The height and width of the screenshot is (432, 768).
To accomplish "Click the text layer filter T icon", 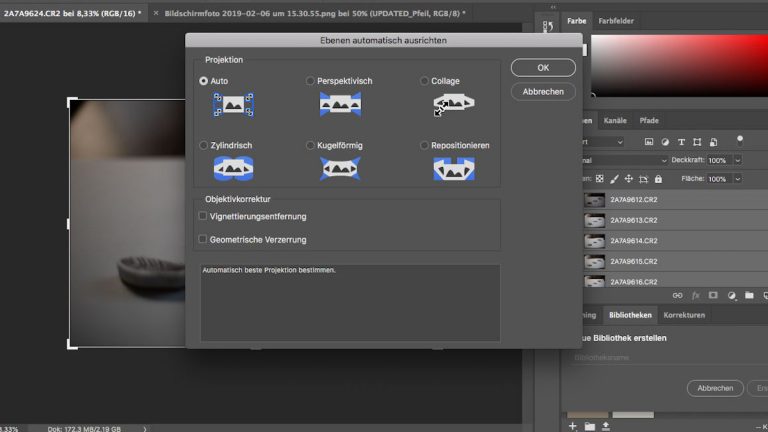I will coord(681,142).
